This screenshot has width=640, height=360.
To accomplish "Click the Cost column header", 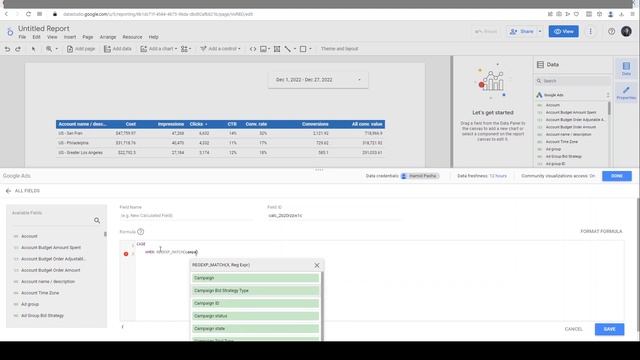I will pos(131,124).
